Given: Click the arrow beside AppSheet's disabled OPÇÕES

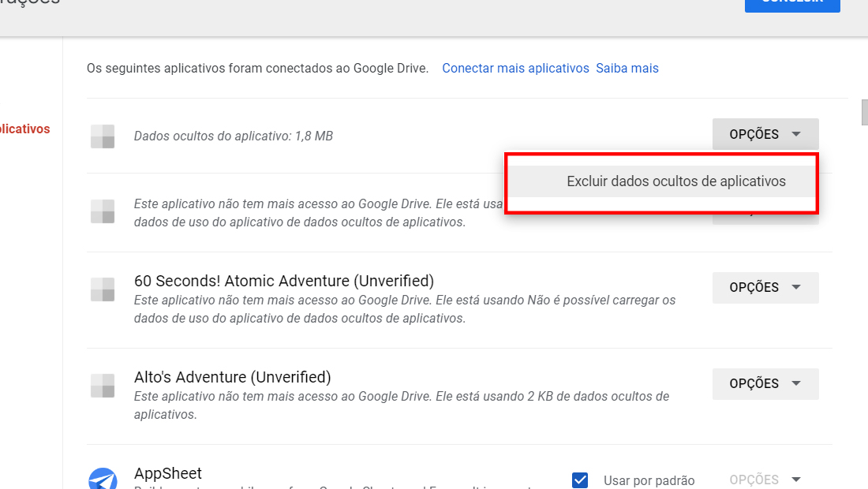Looking at the screenshot, I should 796,480.
